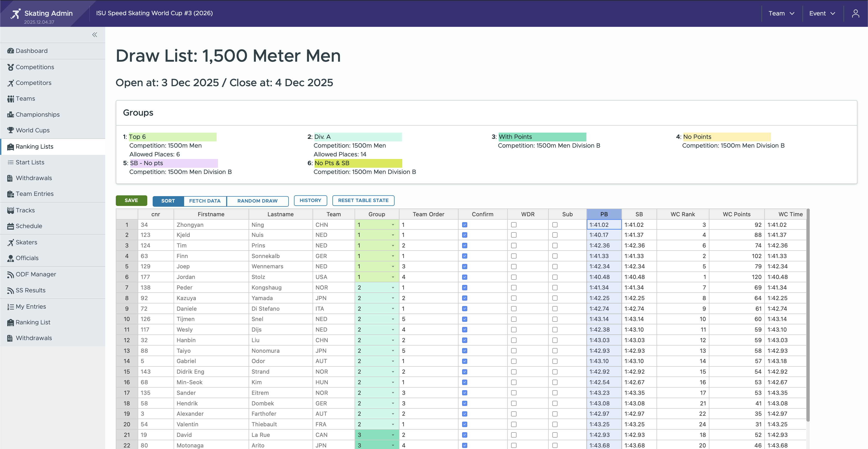Open the Event dropdown menu
The height and width of the screenshot is (449, 868).
click(822, 13)
